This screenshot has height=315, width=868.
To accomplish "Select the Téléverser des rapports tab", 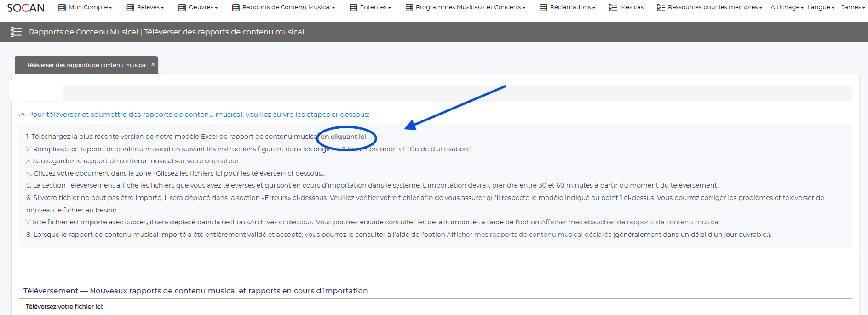I will click(86, 65).
